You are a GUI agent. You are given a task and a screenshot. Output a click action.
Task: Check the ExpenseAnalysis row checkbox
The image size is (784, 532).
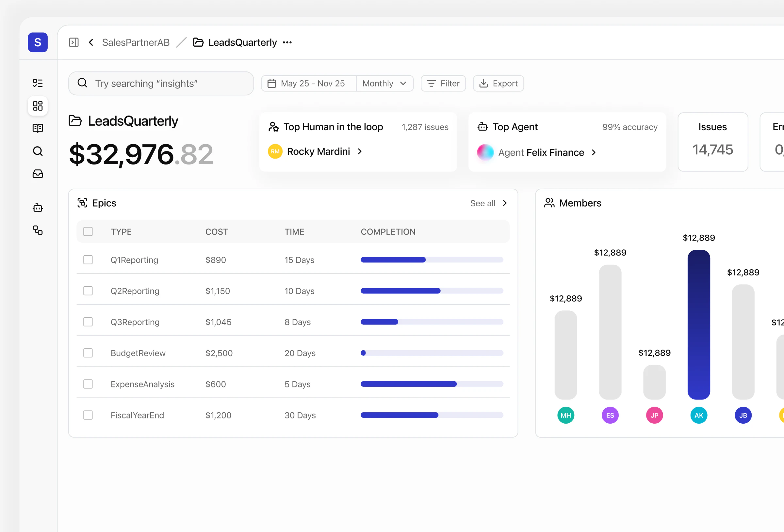click(88, 384)
